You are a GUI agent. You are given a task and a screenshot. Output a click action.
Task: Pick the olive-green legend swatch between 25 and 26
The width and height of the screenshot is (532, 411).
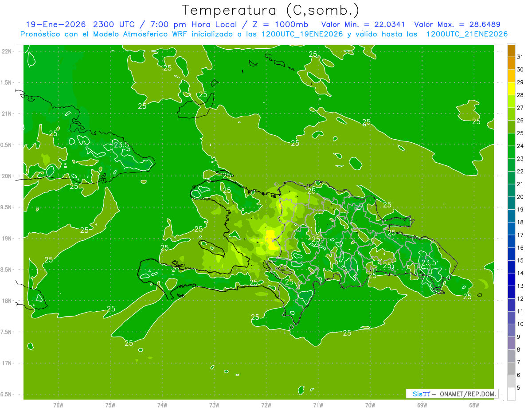click(511, 127)
